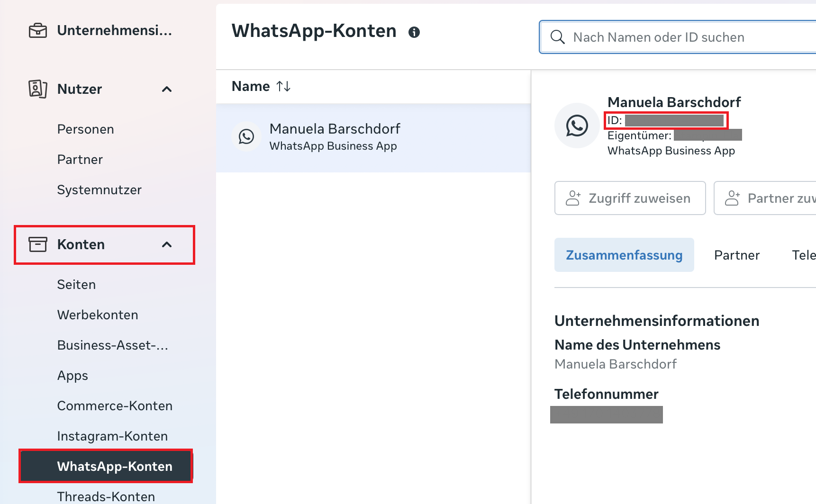Viewport: 816px width, 504px height.
Task: Switch to the Partner tab in details
Action: (x=737, y=255)
